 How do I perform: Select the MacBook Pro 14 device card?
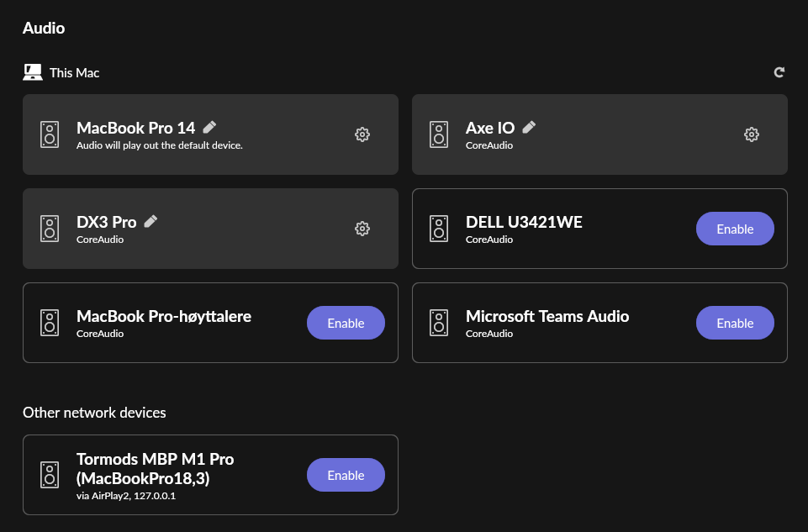tap(210, 134)
